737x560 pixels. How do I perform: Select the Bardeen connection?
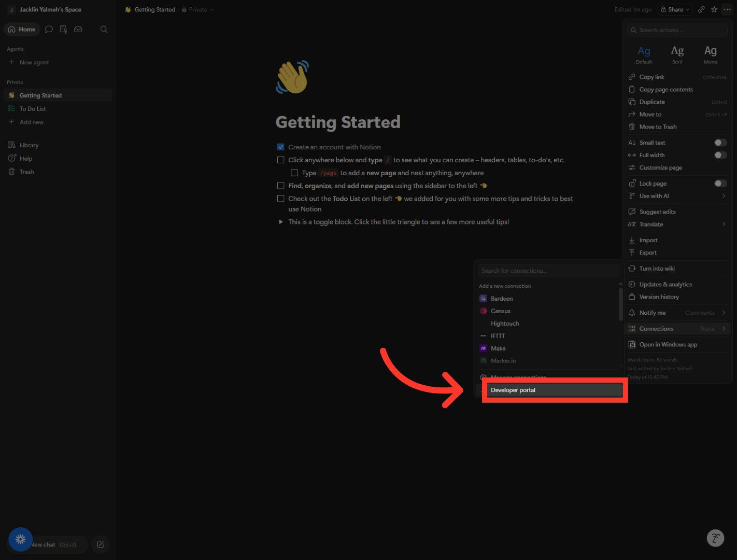point(548,299)
